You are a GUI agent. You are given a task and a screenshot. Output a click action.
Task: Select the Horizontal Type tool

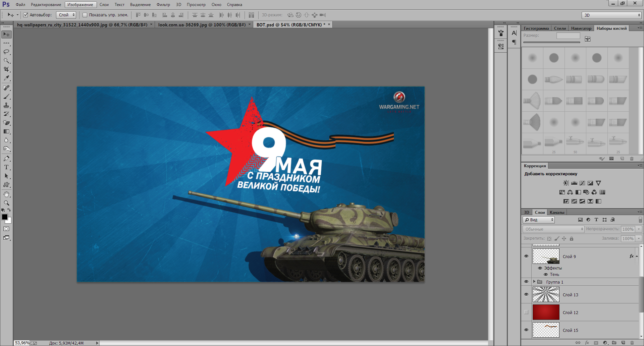pyautogui.click(x=6, y=167)
